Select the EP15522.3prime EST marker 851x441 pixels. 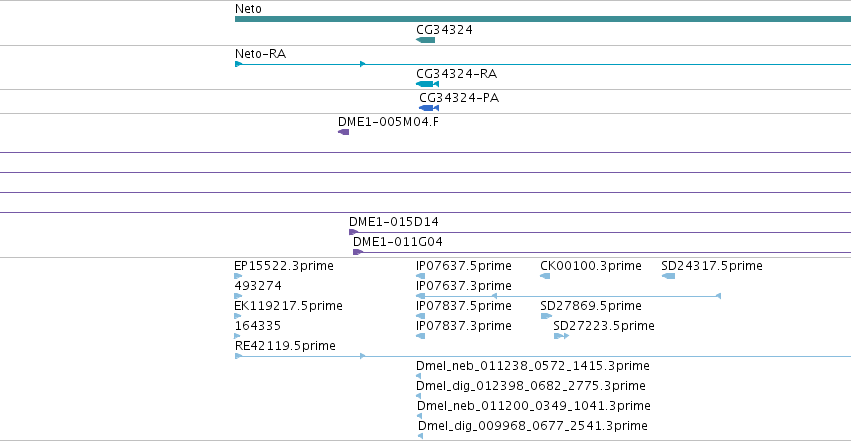tap(238, 276)
